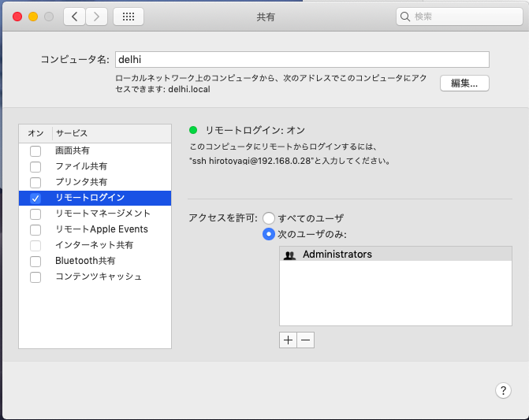This screenshot has width=529, height=420.
Task: Select Administrators in the user list
Action: (x=337, y=255)
